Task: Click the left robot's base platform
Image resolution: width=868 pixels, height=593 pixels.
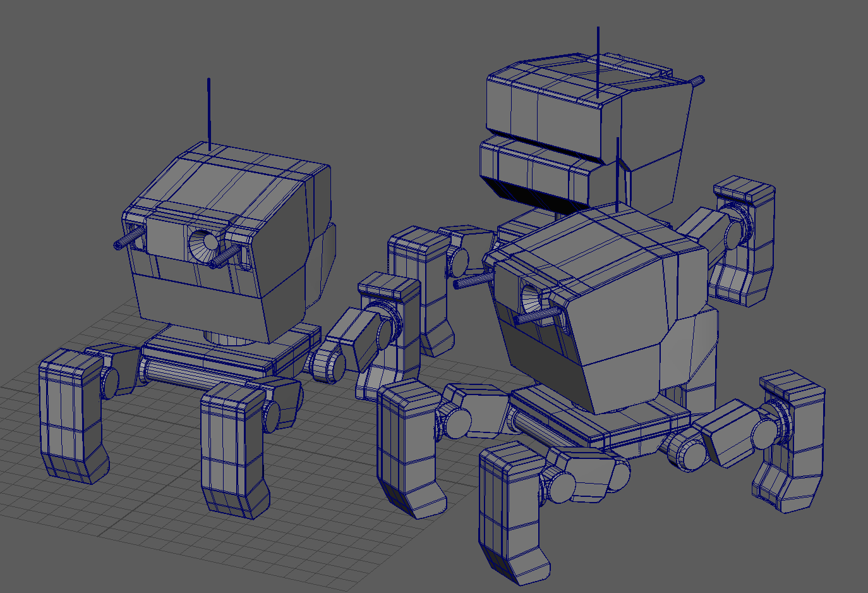Action: [231, 353]
